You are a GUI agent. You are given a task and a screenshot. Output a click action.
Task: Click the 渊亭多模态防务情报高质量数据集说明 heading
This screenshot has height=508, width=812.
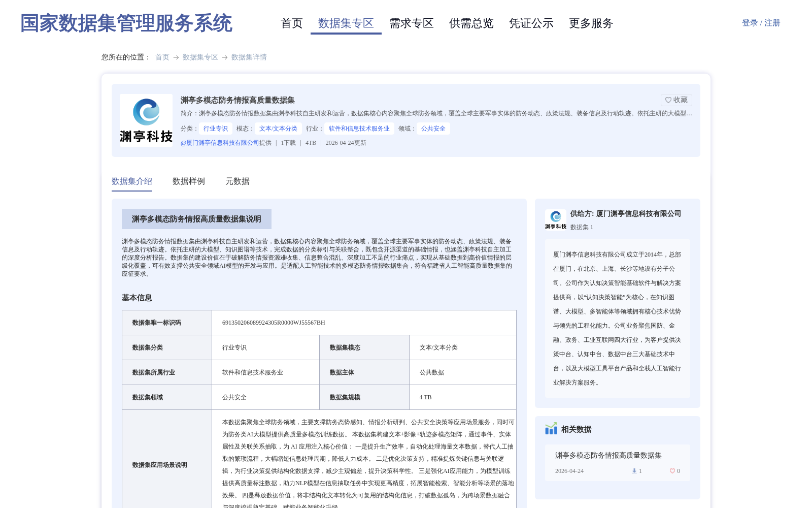(x=196, y=219)
